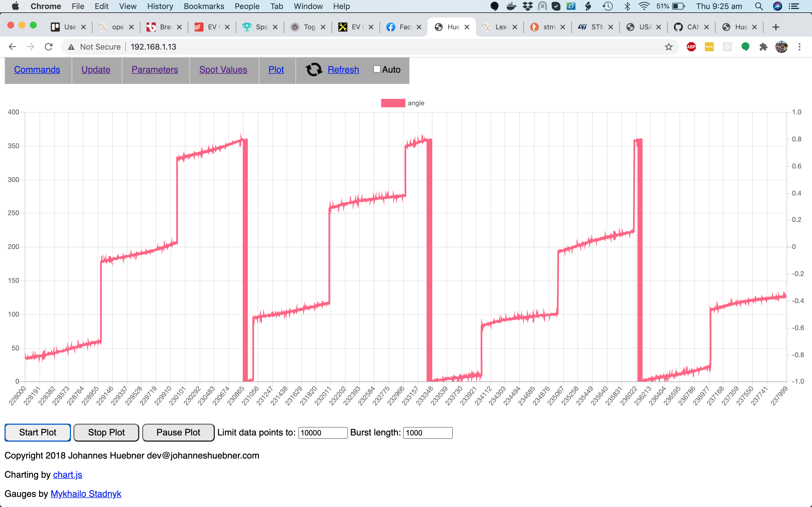Open the macOS Spotlight search icon

coord(759,6)
